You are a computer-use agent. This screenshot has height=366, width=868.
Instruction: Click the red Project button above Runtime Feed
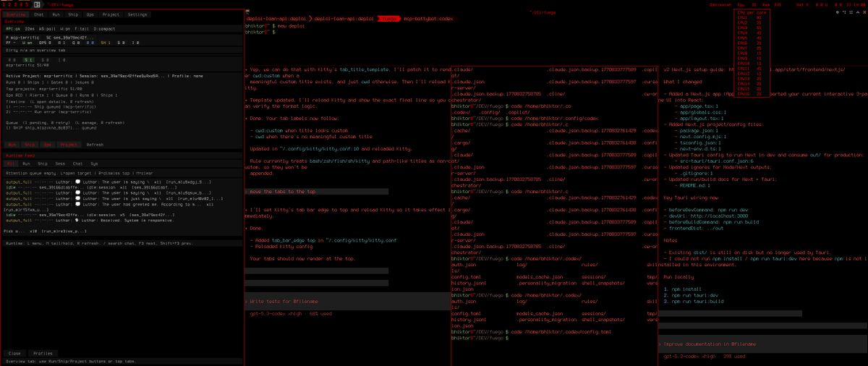(69, 145)
